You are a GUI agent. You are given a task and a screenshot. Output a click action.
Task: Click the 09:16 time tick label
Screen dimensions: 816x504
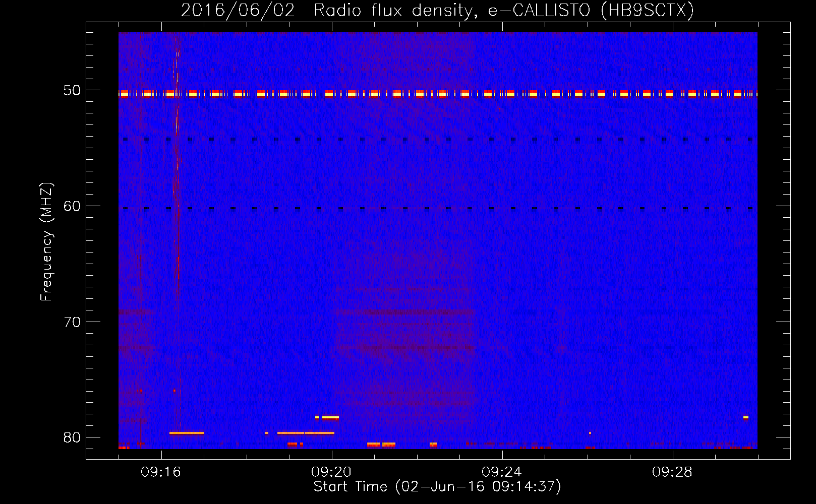click(161, 472)
